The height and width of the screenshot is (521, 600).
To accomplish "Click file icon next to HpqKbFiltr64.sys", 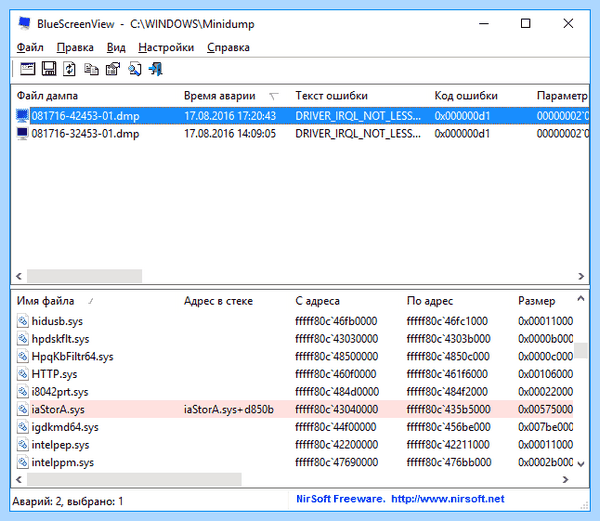I will (x=23, y=356).
